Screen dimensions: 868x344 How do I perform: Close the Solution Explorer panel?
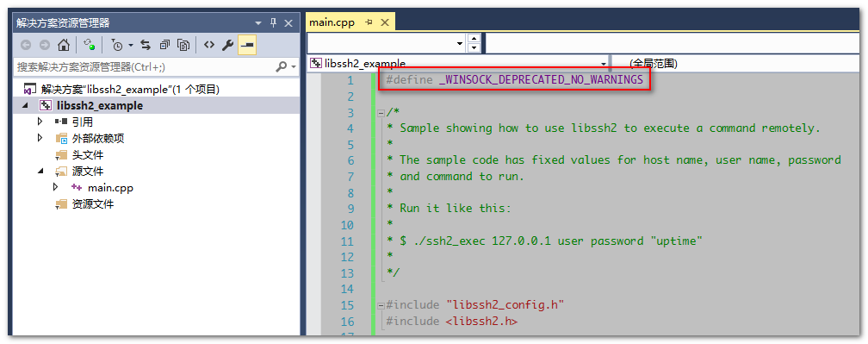click(288, 22)
